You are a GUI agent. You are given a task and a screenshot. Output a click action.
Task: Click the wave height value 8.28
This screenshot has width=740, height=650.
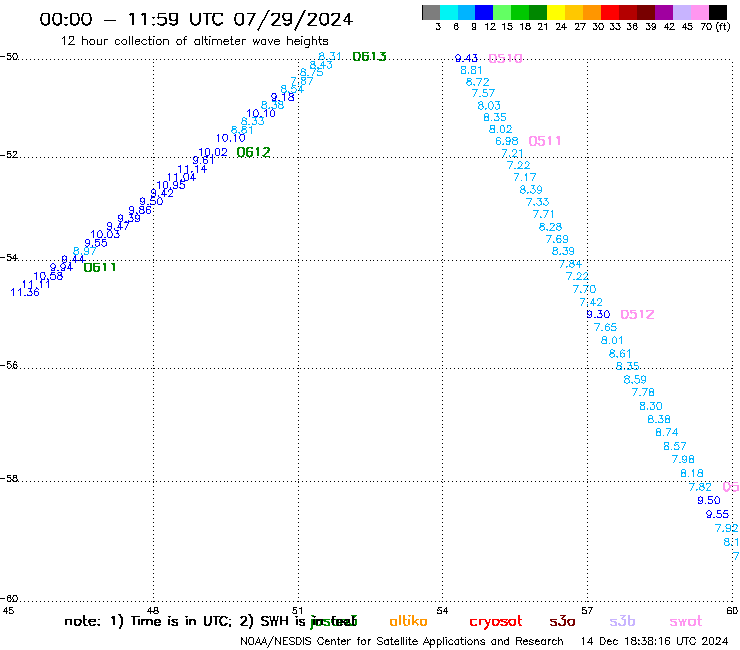coord(551,227)
